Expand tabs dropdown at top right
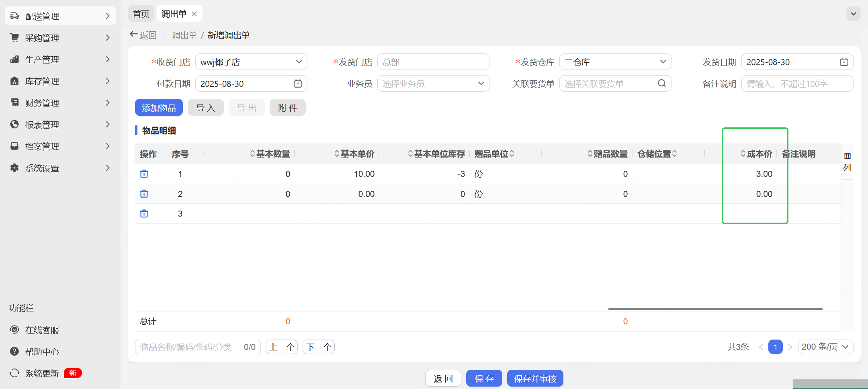 tap(853, 14)
